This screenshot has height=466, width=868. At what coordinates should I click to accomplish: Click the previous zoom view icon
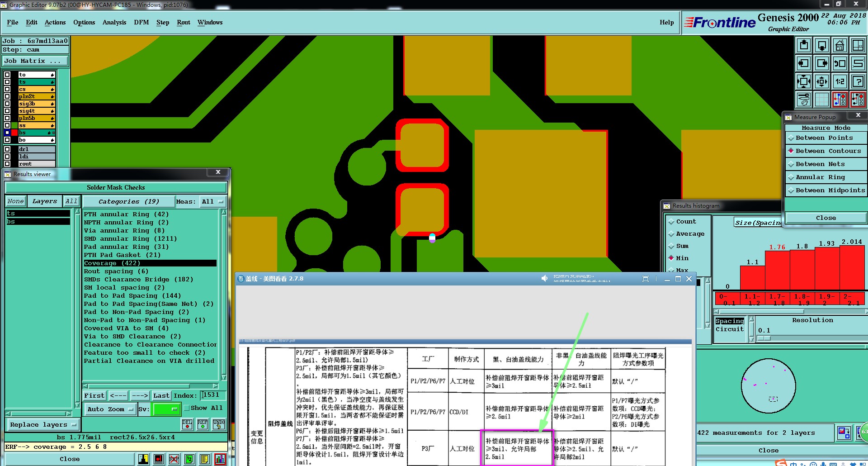840,63
